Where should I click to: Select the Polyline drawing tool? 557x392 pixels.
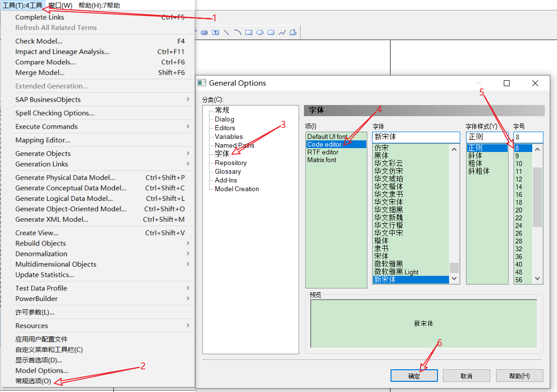tap(282, 32)
